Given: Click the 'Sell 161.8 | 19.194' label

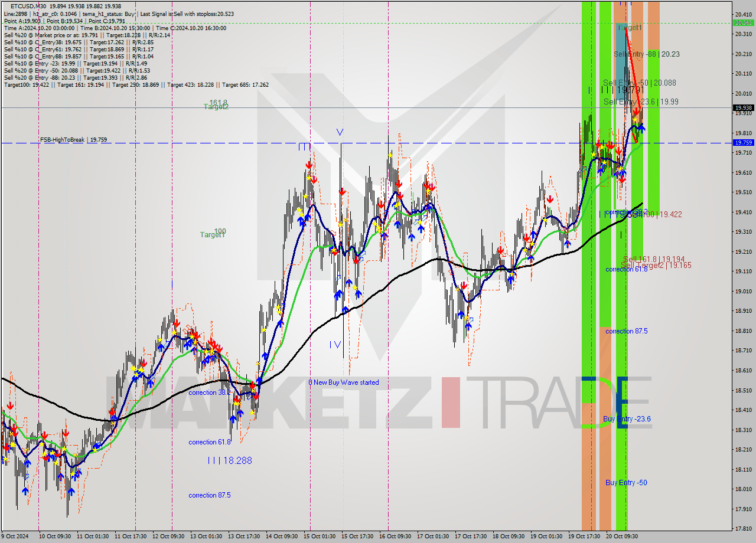Looking at the screenshot, I should pyautogui.click(x=654, y=259).
